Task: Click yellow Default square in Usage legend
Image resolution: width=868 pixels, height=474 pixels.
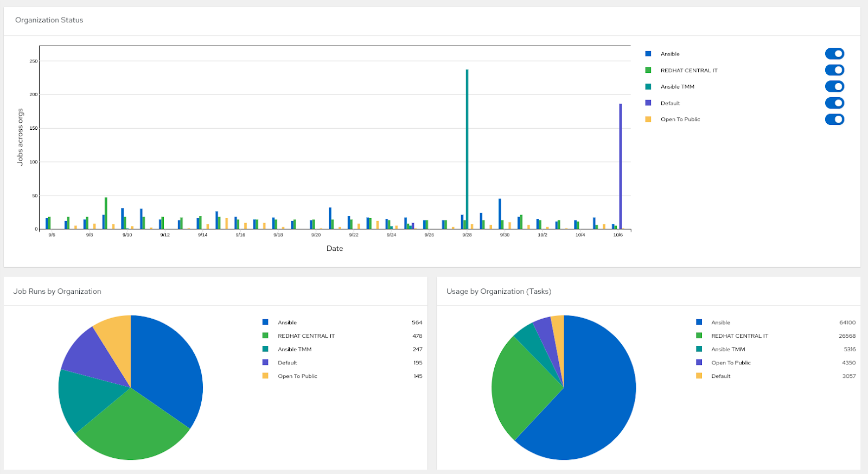Action: (x=699, y=376)
